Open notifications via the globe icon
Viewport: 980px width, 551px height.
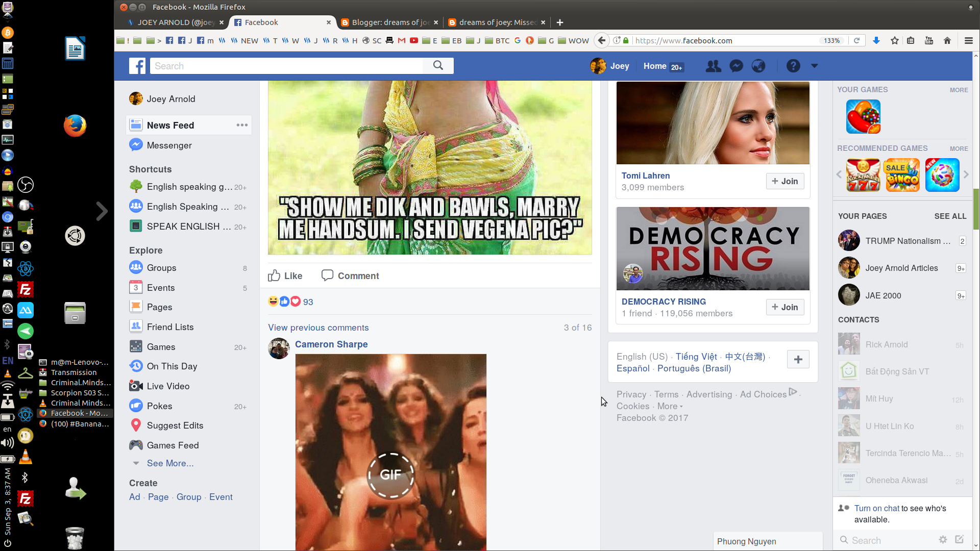click(758, 66)
